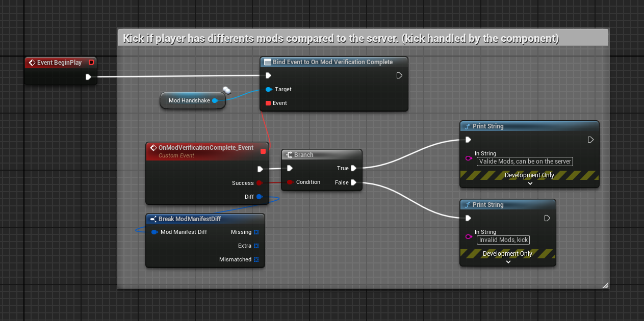
Task: Click the lower Print String input exec pin
Action: tap(468, 218)
